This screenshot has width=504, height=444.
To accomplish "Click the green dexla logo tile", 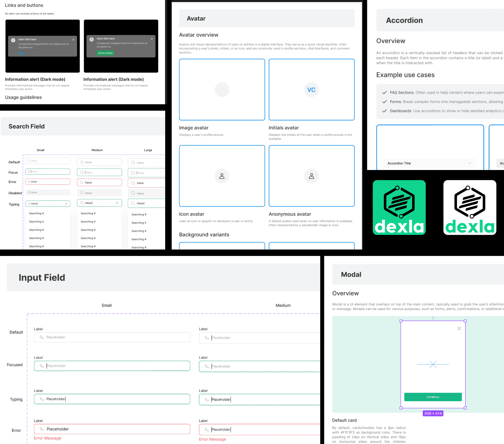I will click(399, 207).
